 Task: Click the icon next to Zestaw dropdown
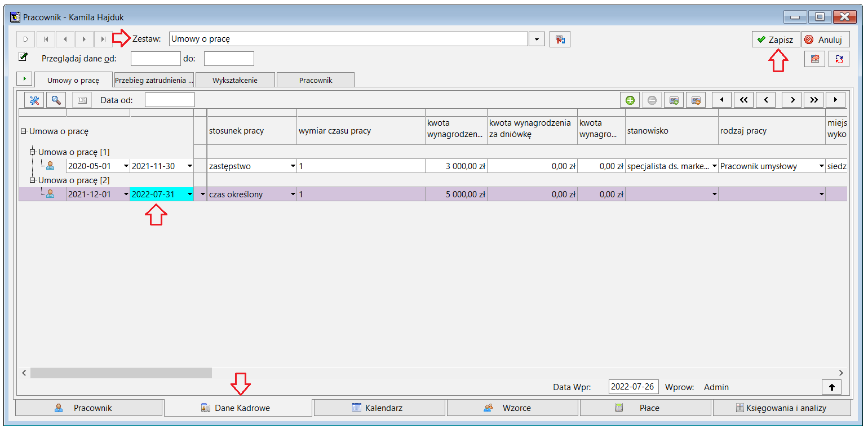pos(560,39)
